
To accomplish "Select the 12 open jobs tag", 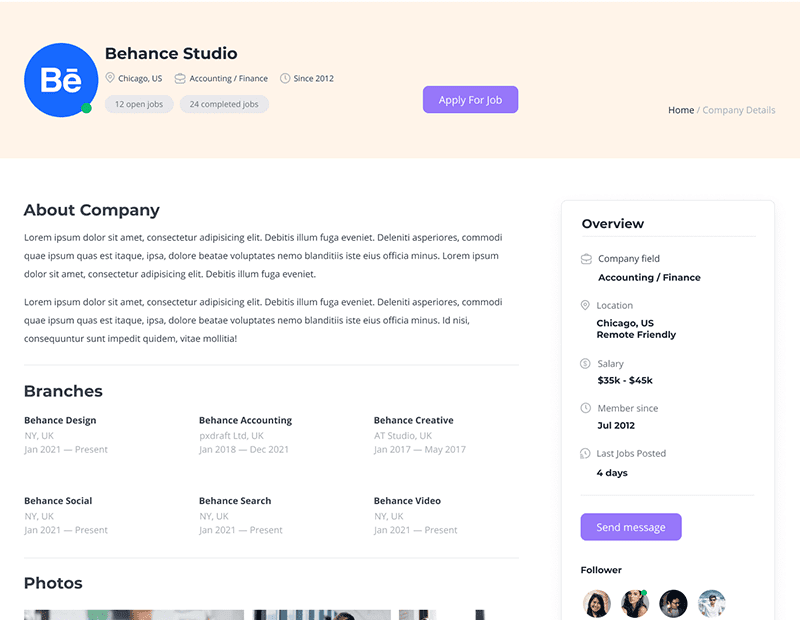I will click(139, 104).
